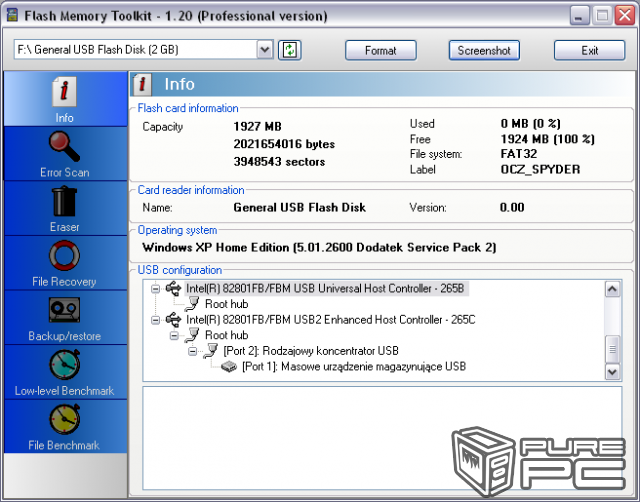Open the Eraser trash can tool

coord(64,201)
